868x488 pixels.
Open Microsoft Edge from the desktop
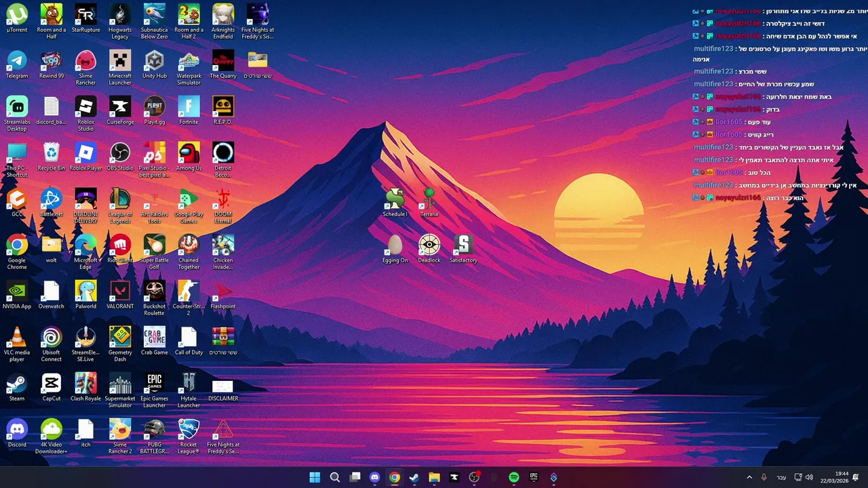(x=85, y=252)
